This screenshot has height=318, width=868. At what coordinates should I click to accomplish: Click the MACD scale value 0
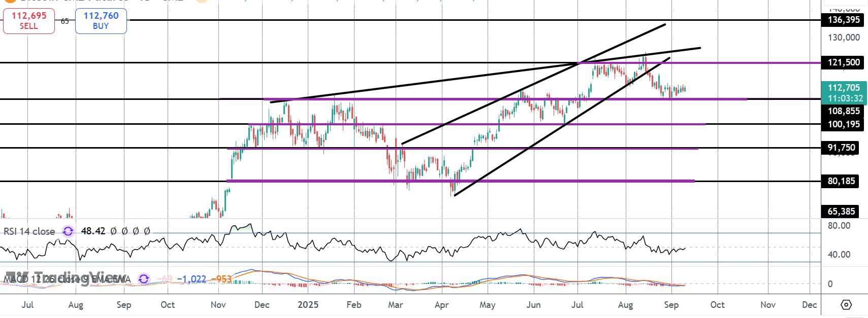point(830,284)
